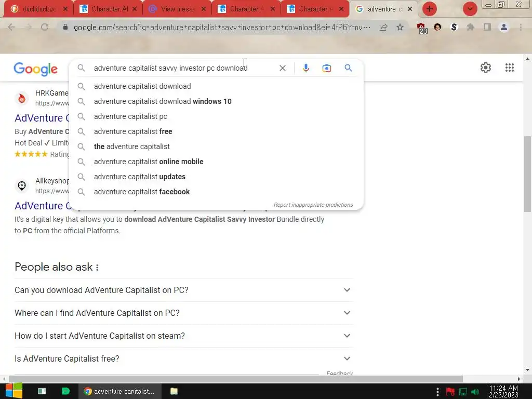Open the Allkeyshop AdVenture result link

(42, 206)
